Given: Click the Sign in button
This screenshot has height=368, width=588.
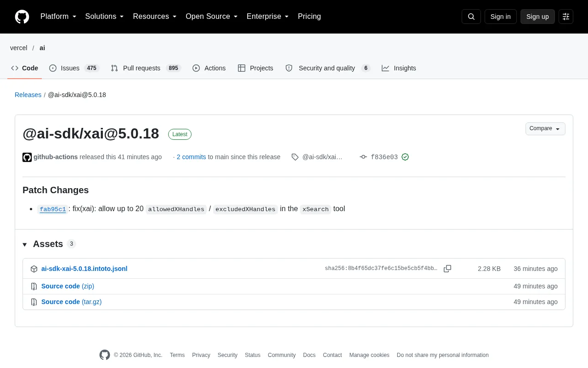Looking at the screenshot, I should (x=500, y=17).
